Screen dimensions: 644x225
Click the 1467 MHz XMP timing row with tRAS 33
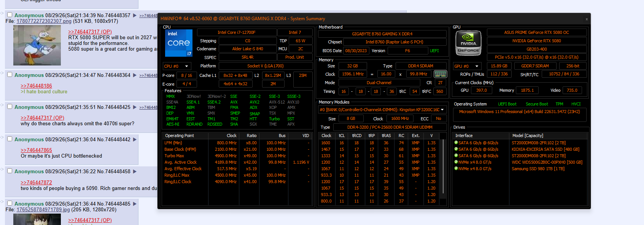coord(378,150)
